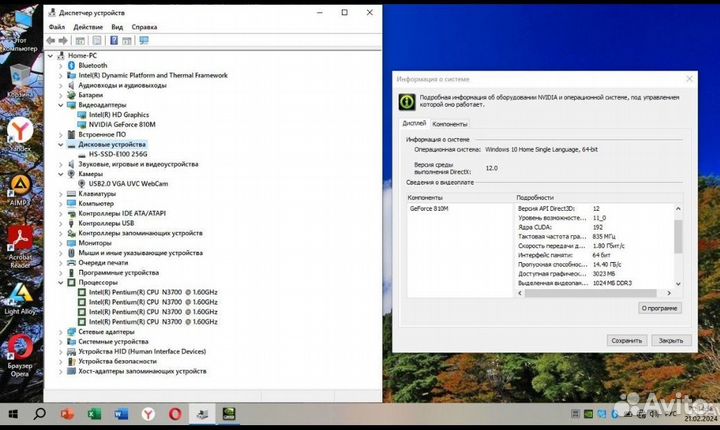Click the taskbar search magnifier
Image resolution: width=720 pixels, height=430 pixels.
(x=40, y=414)
